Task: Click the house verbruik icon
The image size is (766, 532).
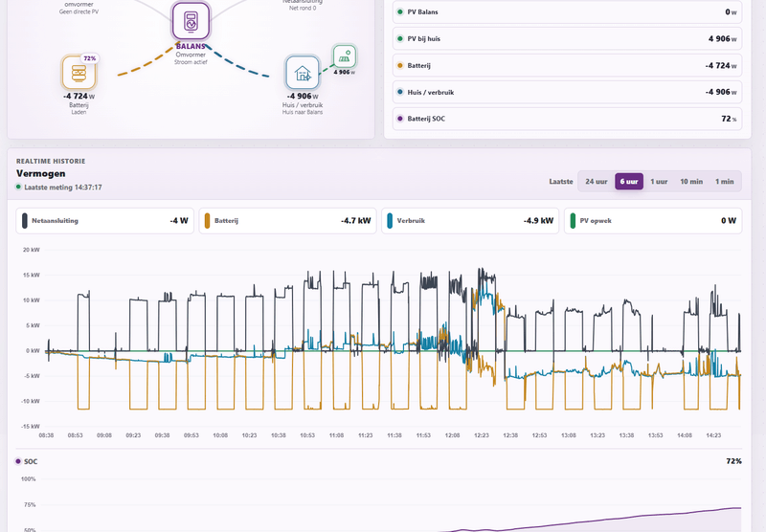Action: click(x=303, y=74)
